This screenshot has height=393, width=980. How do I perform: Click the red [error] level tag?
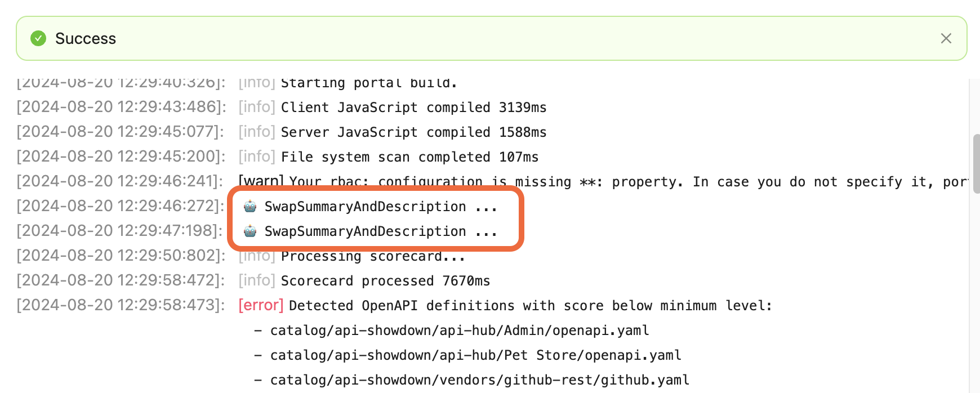(261, 305)
